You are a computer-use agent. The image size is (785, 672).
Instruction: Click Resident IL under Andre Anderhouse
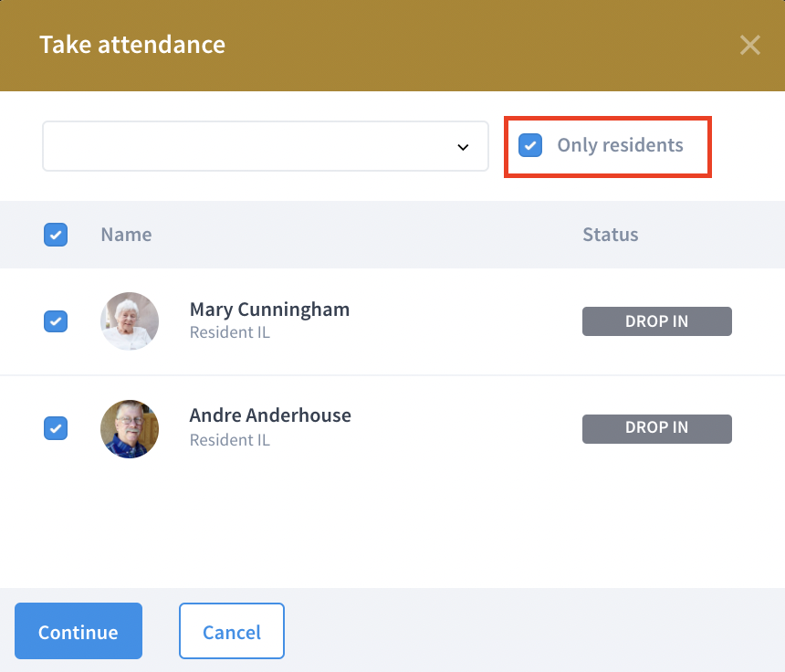(230, 440)
